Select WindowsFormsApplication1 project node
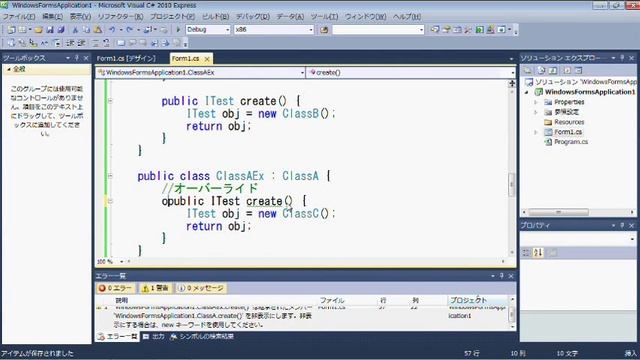This screenshot has width=640, height=360. [x=589, y=92]
